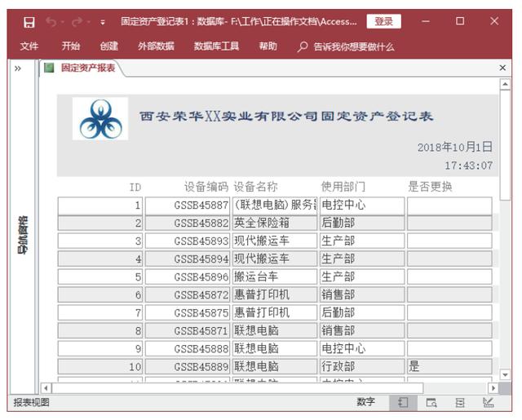Open the 数据库工具 ribbon tab
The width and height of the screenshot is (522, 420).
[216, 46]
